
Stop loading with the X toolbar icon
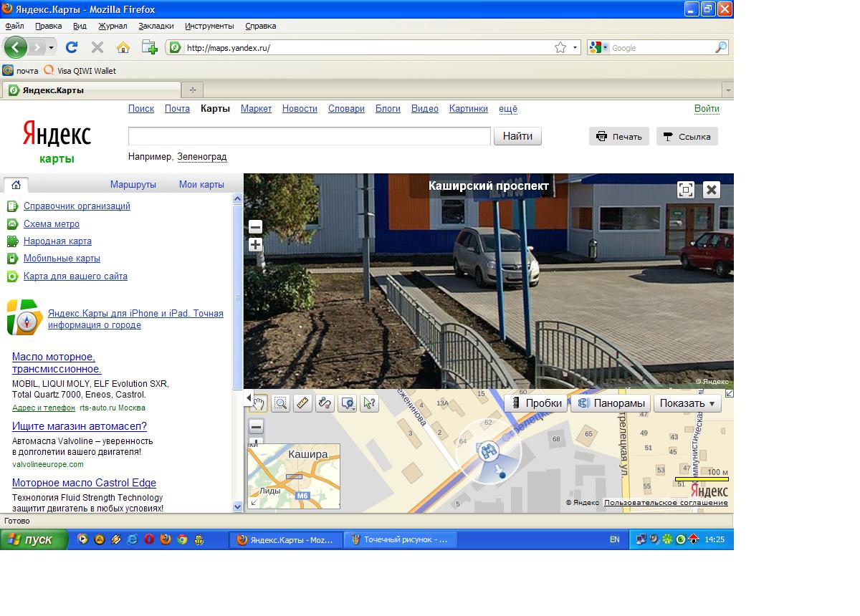point(97,47)
